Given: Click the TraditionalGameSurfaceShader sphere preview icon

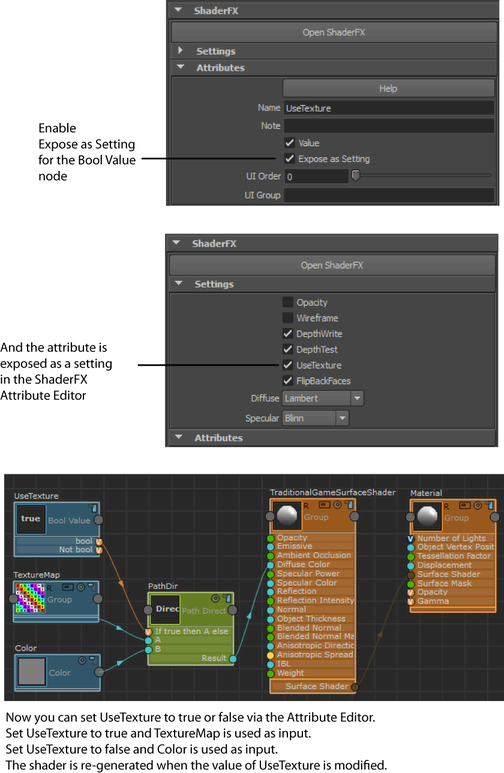Looking at the screenshot, I should [x=288, y=516].
